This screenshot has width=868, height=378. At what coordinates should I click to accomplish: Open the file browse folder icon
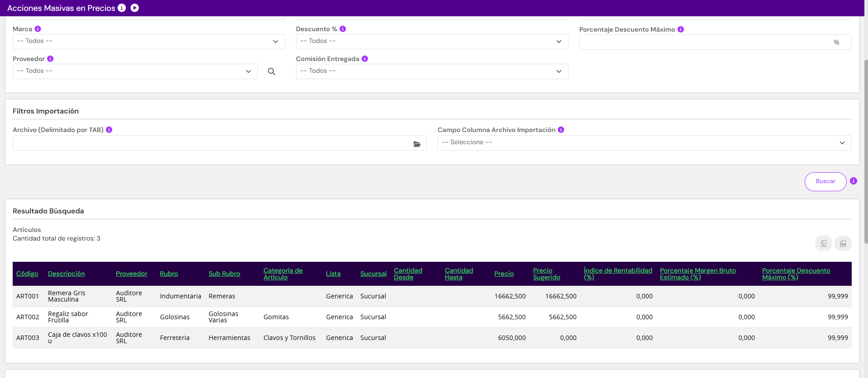pos(417,144)
